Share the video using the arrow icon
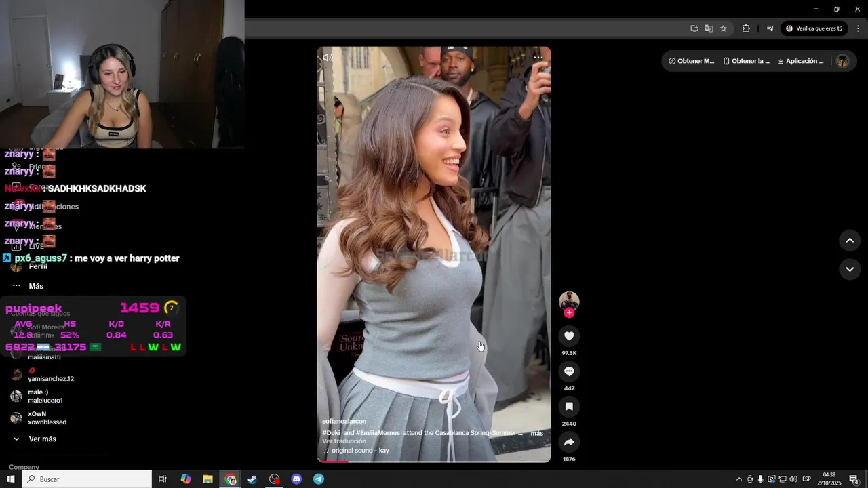This screenshot has height=488, width=868. pos(569,442)
